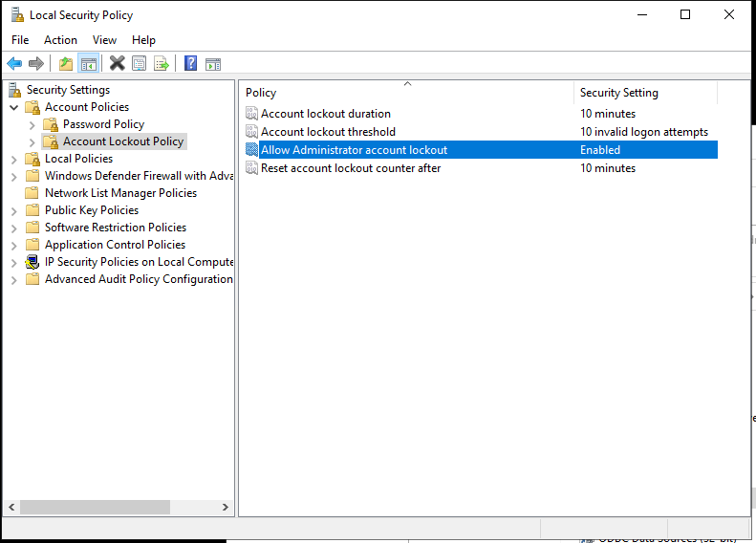Toggle the Show/Hide Action Pane icon

(x=213, y=64)
